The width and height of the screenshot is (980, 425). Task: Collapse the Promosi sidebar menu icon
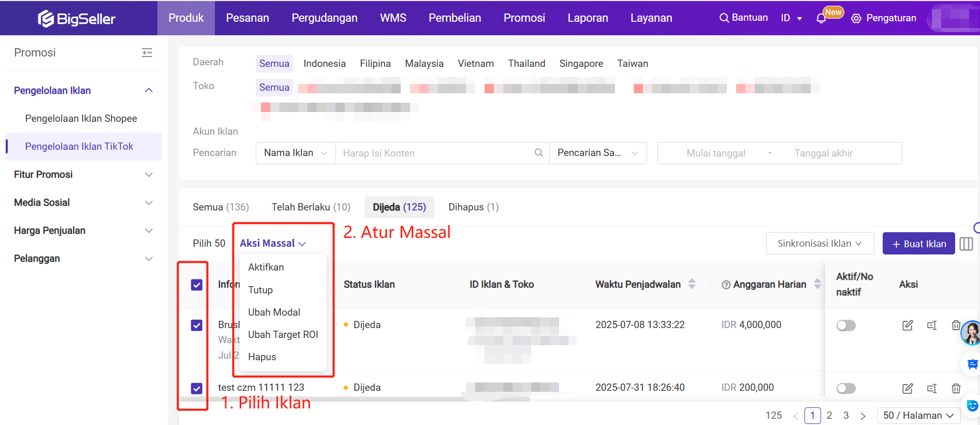click(x=147, y=52)
